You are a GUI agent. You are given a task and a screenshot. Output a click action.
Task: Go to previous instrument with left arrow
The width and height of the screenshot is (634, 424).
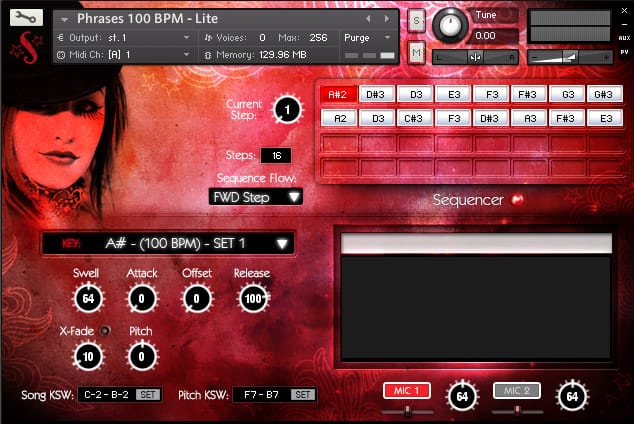coord(368,19)
